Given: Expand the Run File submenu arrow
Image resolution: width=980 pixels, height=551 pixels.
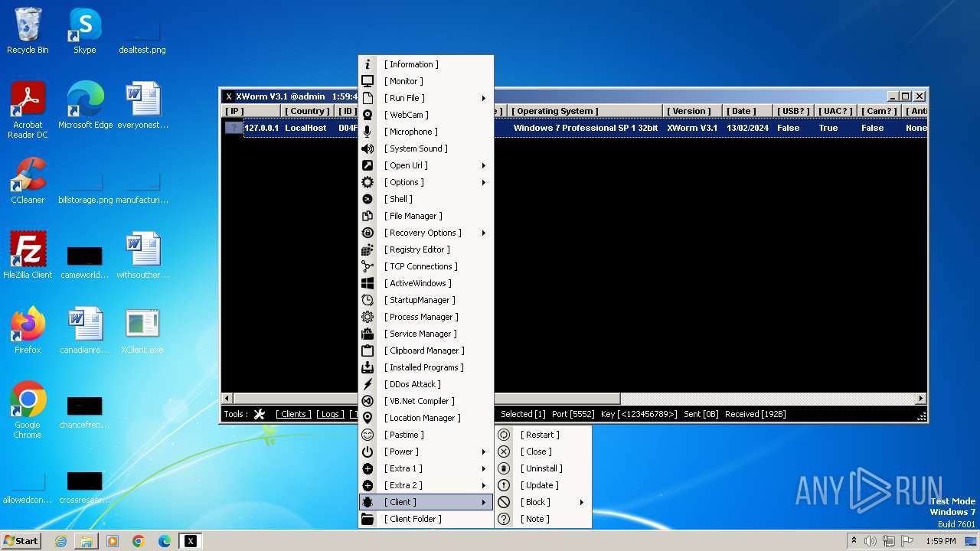Looking at the screenshot, I should 484,98.
